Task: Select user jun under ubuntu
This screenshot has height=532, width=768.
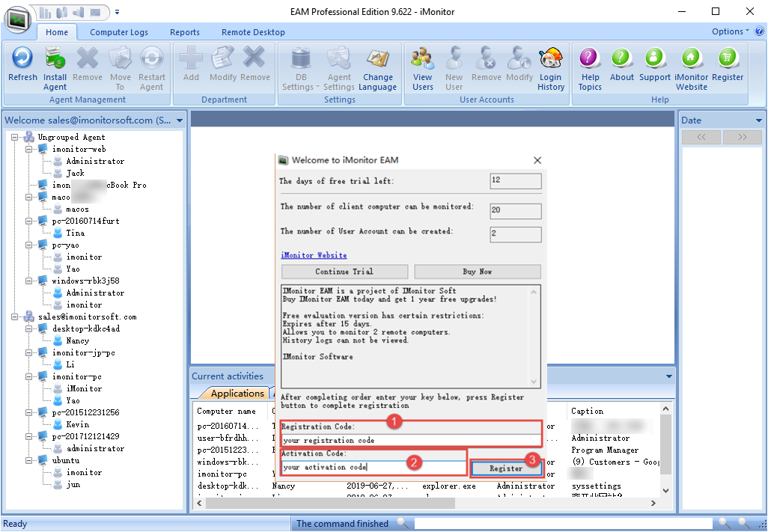Action: click(73, 485)
